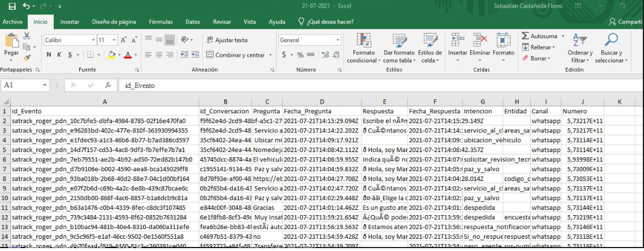Toggle italic (K) formatting
This screenshot has height=251, width=644.
[59, 55]
